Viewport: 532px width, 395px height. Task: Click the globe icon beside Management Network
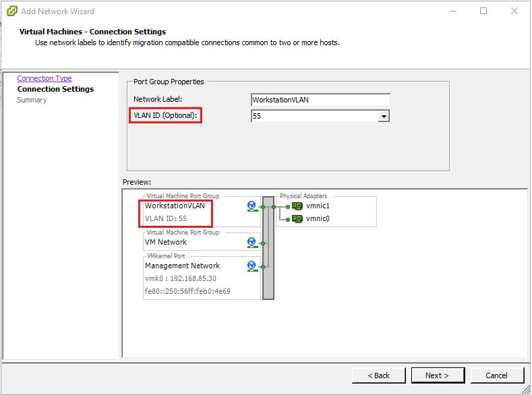tap(252, 266)
